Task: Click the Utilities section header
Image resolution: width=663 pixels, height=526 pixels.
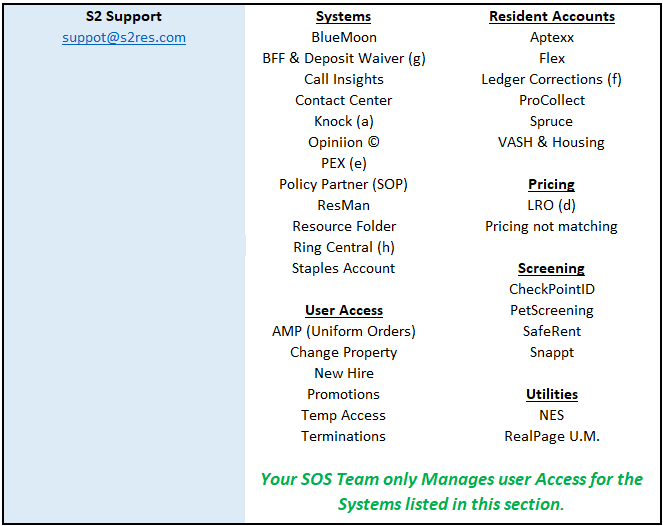Action: point(552,394)
